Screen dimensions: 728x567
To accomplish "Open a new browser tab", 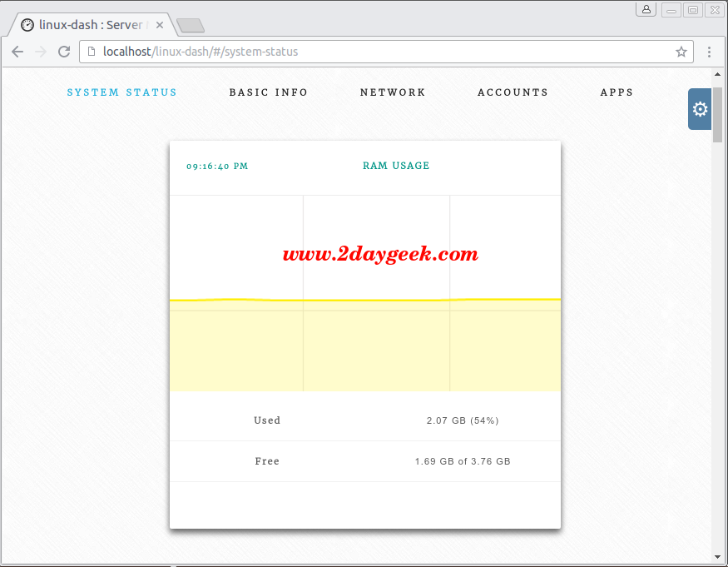I will pyautogui.click(x=191, y=26).
